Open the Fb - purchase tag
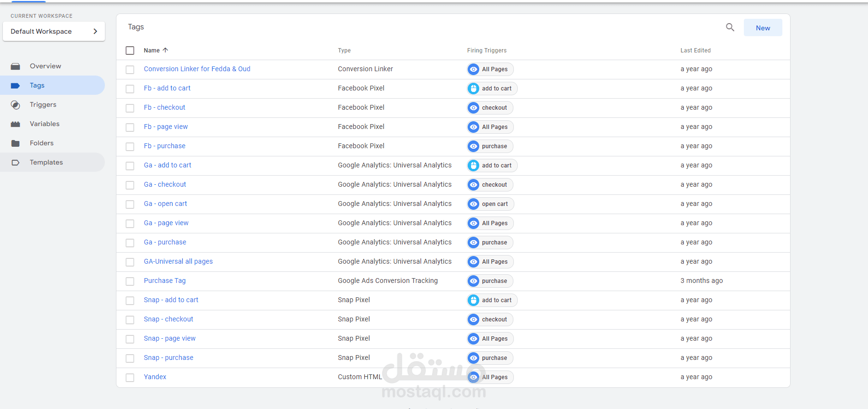This screenshot has height=409, width=868. (165, 146)
